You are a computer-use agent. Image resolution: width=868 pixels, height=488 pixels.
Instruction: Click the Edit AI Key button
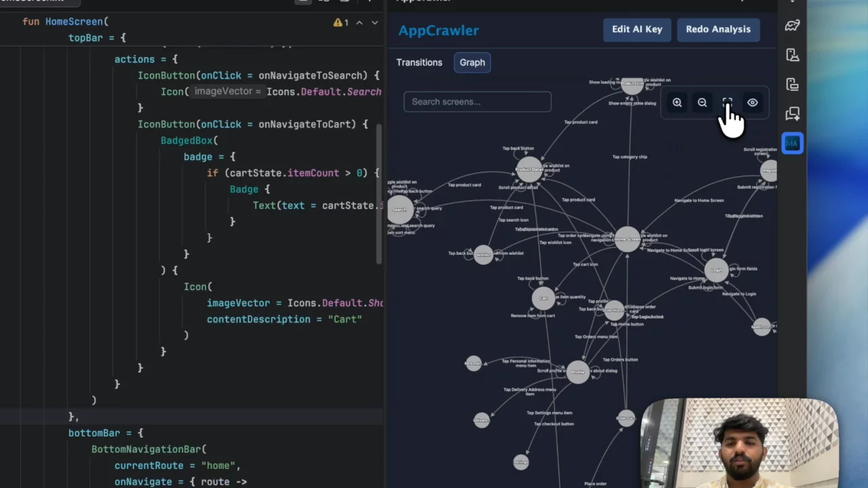(637, 29)
